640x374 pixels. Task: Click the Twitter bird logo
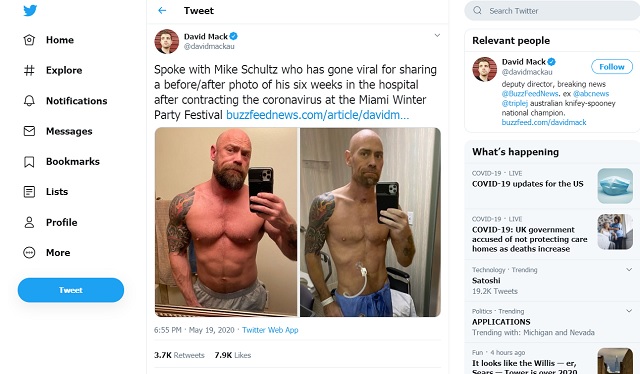pyautogui.click(x=30, y=10)
